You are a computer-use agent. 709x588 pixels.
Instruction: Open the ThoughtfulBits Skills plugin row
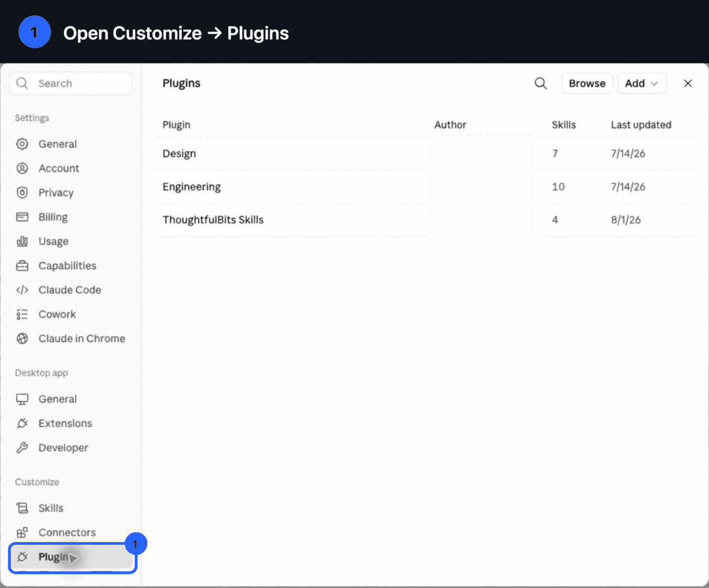(x=425, y=220)
